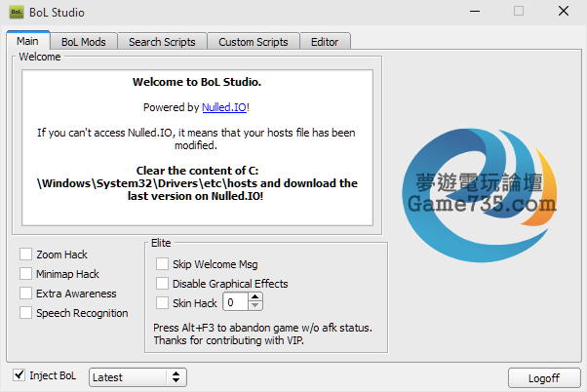
Task: Turn on Speech Recognition checkbox
Action: point(25,313)
